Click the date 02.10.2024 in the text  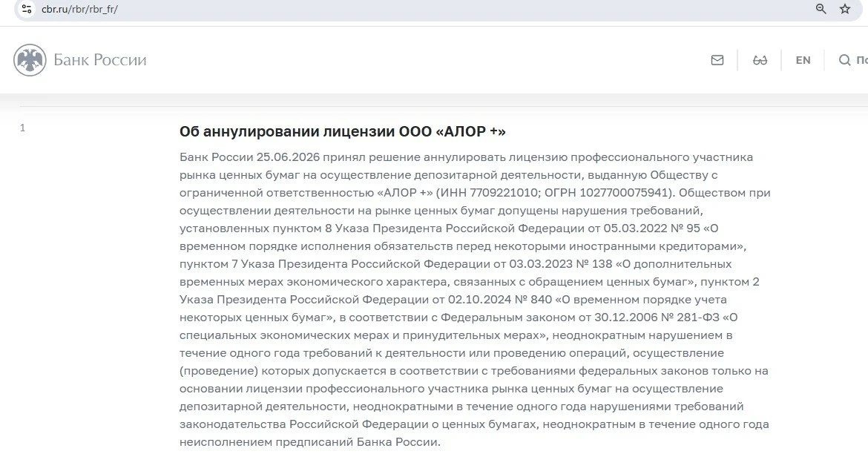click(x=480, y=300)
